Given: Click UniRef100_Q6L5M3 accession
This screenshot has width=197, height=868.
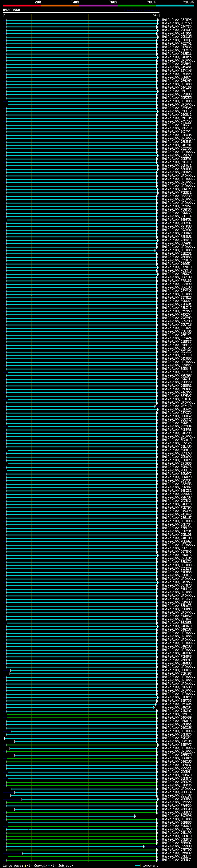Looking at the screenshot, I should pyautogui.click(x=176, y=142).
